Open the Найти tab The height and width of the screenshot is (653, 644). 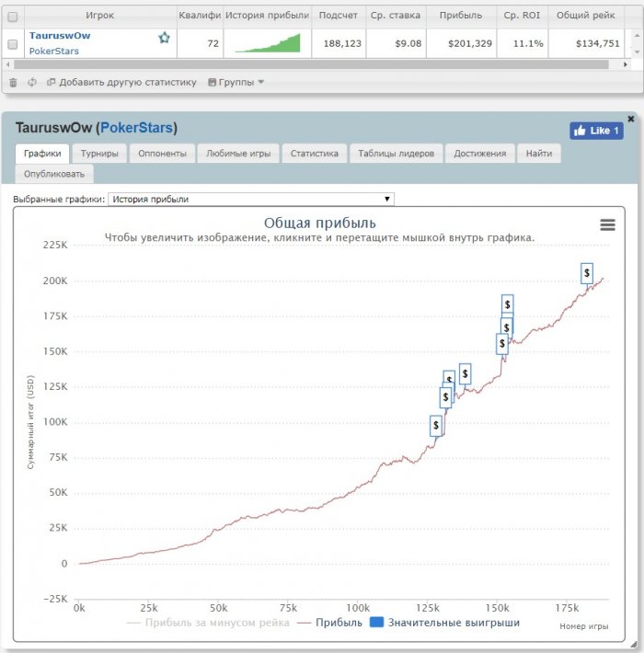pos(538,154)
